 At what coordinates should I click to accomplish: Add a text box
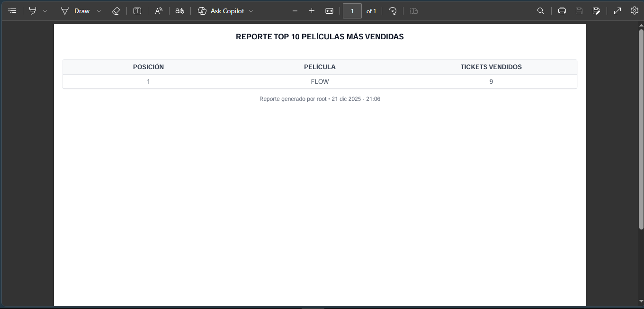[x=137, y=11]
